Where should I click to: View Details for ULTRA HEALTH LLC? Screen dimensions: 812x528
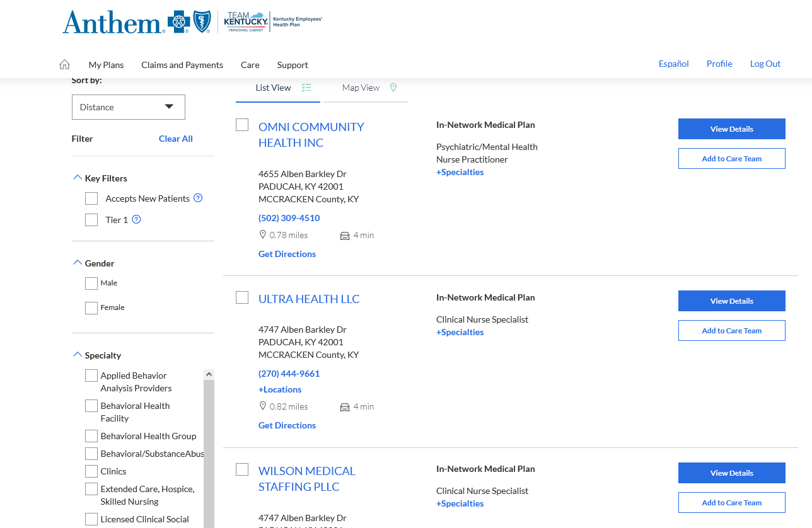(732, 301)
